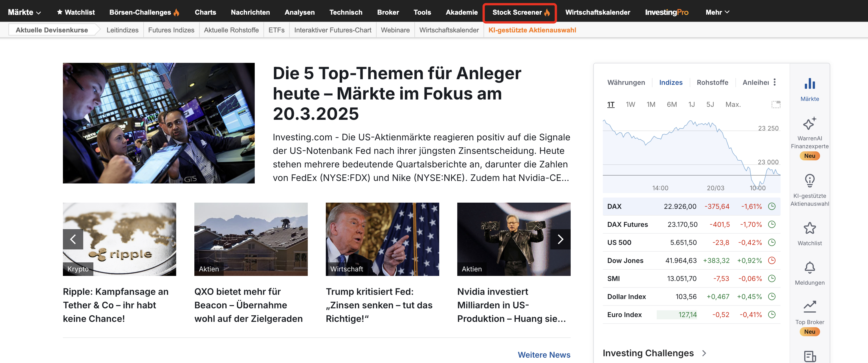This screenshot has height=363, width=868.
Task: Open three-dot menu next to Anleihen tab
Action: 775,82
